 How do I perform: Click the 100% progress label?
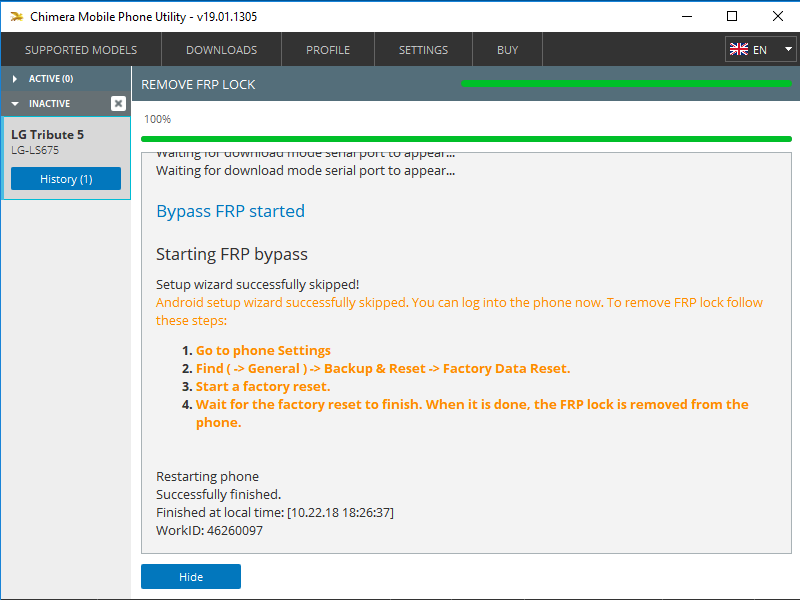coord(157,119)
